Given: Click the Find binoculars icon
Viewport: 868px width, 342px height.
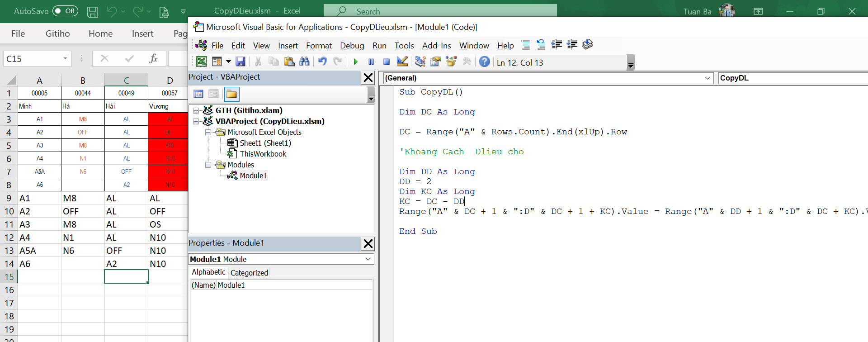Looking at the screenshot, I should 305,62.
